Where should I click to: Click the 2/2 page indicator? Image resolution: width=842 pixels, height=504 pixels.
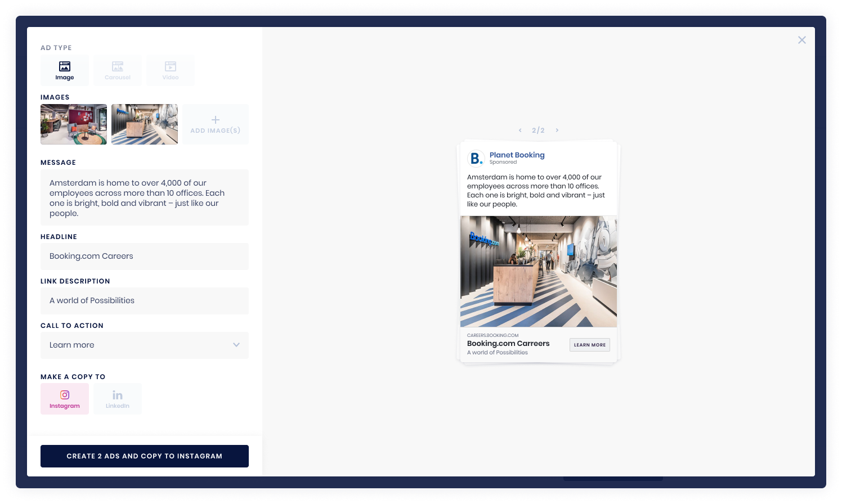[538, 130]
